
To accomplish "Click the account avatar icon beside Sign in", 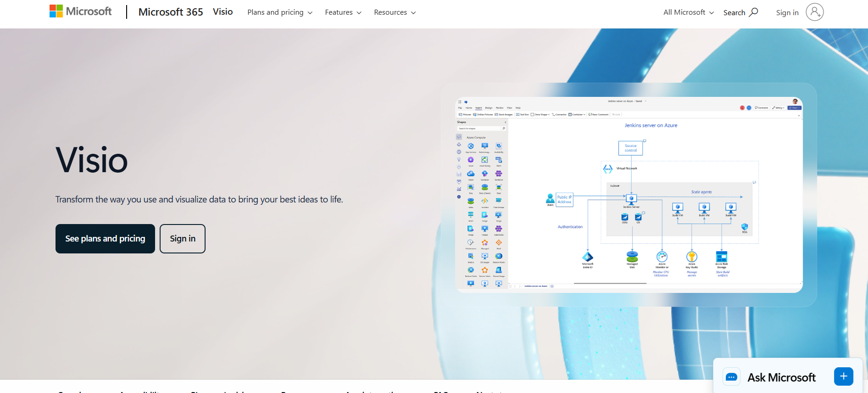I will [x=815, y=12].
